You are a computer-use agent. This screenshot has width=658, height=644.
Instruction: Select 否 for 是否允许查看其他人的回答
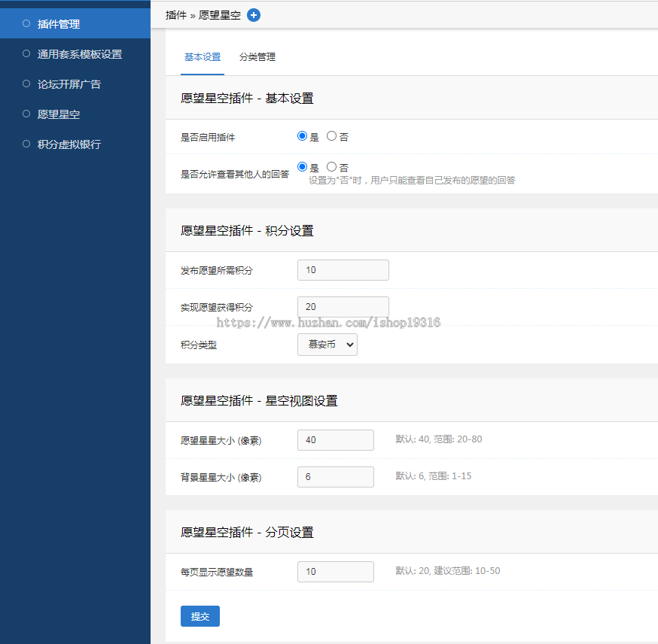tap(331, 167)
